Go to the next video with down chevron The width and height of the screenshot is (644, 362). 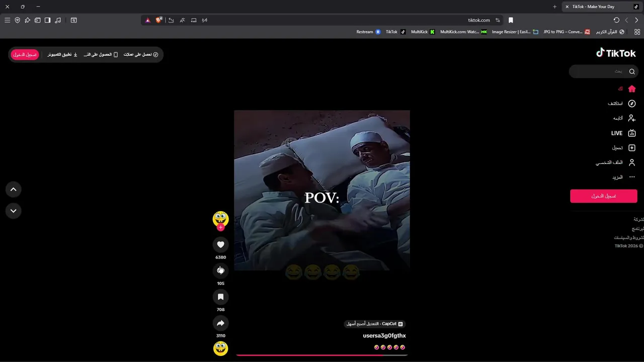(x=14, y=211)
